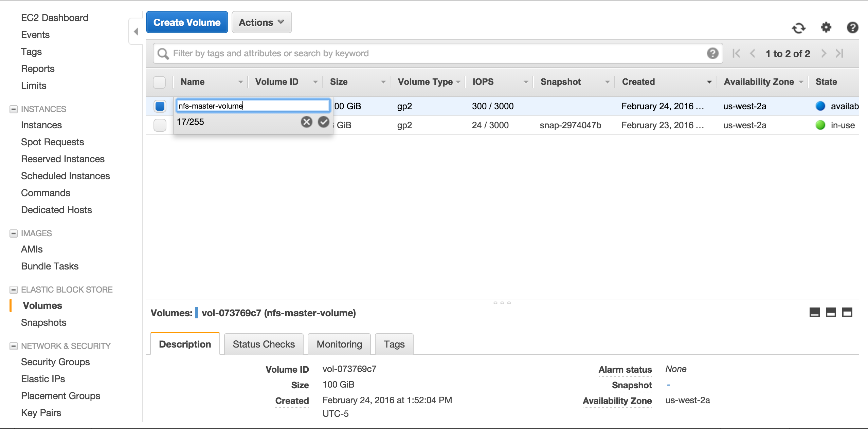This screenshot has width=868, height=429.
Task: Go to AMIs page
Action: pos(32,249)
